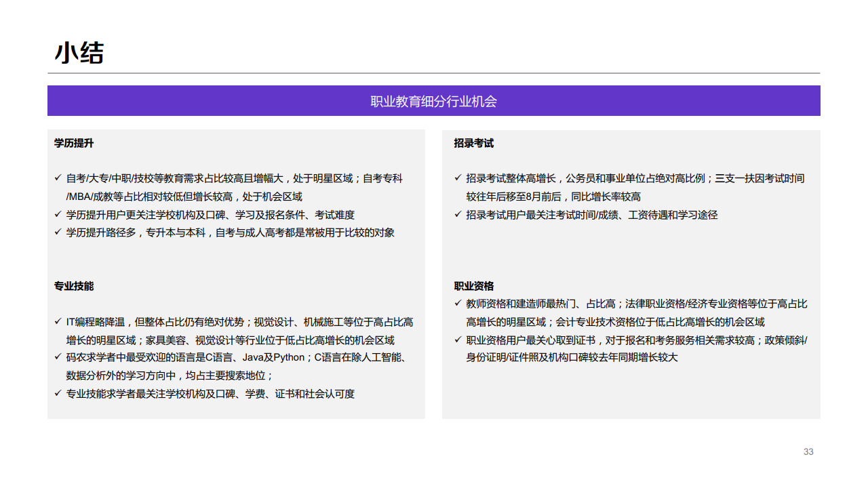Click the horizontal divider line under 小结
868x488 pixels.
click(x=434, y=70)
